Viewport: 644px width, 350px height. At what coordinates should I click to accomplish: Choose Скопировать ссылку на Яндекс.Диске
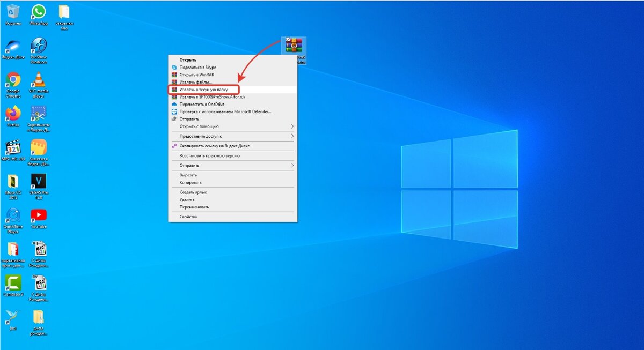click(233, 146)
